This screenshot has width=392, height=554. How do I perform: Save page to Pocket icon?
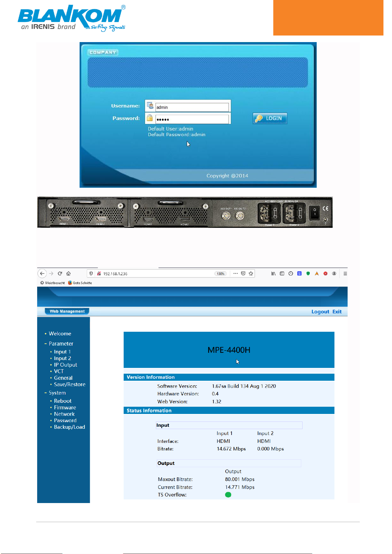(x=243, y=274)
